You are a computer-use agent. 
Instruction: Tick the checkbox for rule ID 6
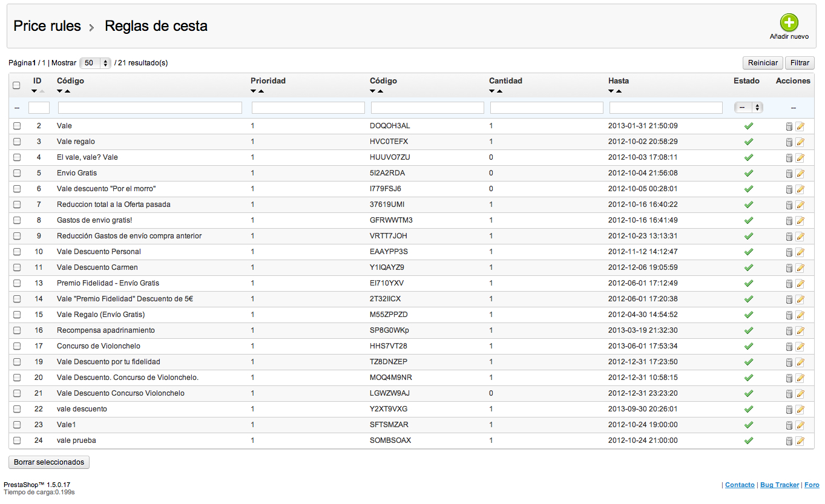coord(17,189)
